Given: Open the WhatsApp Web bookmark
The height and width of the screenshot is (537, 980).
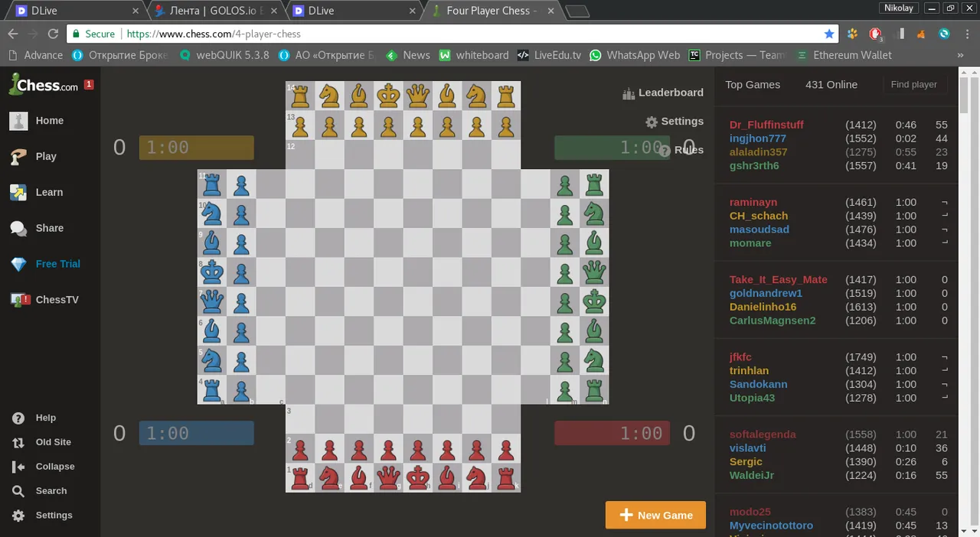Looking at the screenshot, I should 635,55.
